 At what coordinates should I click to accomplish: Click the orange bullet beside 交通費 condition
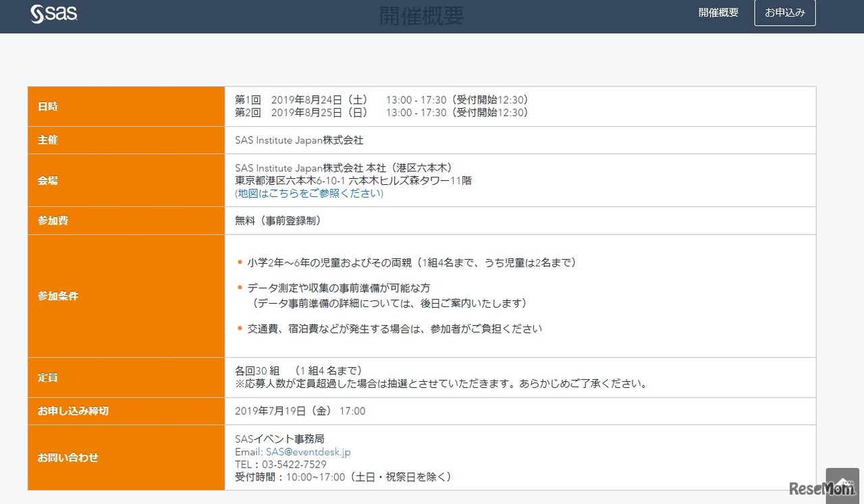[x=238, y=328]
